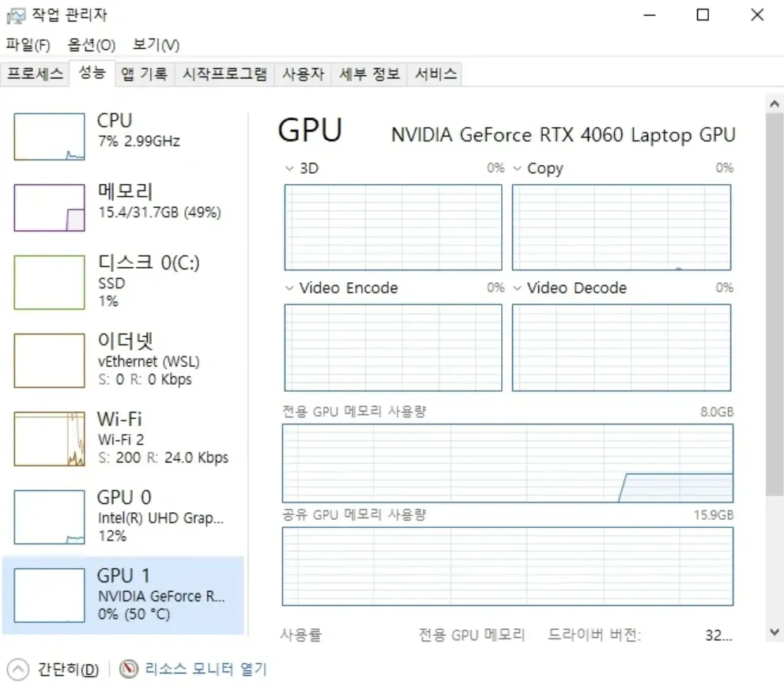Click the Video Decode usage graph
Image resolution: width=784 pixels, height=697 pixels.
[621, 348]
